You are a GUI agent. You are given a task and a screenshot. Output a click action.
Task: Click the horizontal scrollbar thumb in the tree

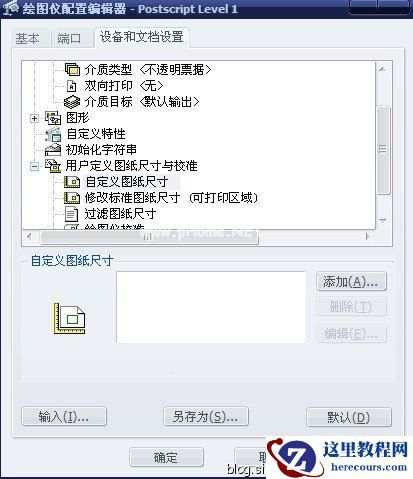pyautogui.click(x=149, y=237)
